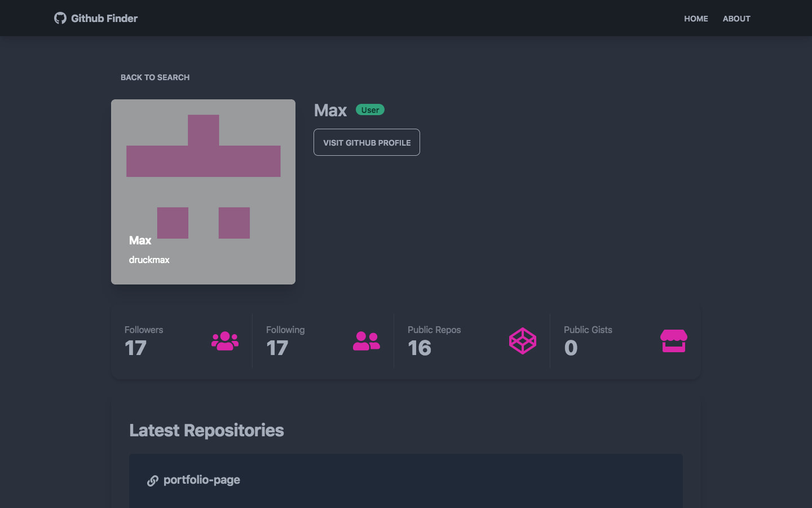The width and height of the screenshot is (812, 508).
Task: Click the Latest Repositories heading
Action: tap(206, 430)
